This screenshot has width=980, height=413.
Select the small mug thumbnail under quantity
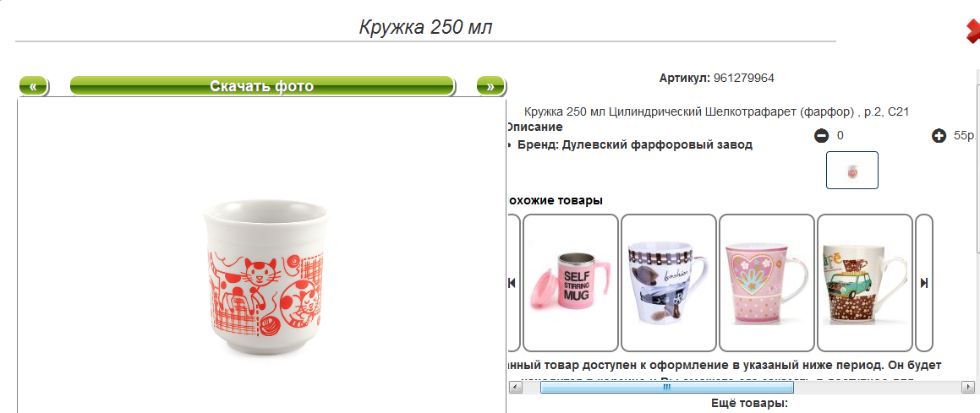pyautogui.click(x=852, y=171)
